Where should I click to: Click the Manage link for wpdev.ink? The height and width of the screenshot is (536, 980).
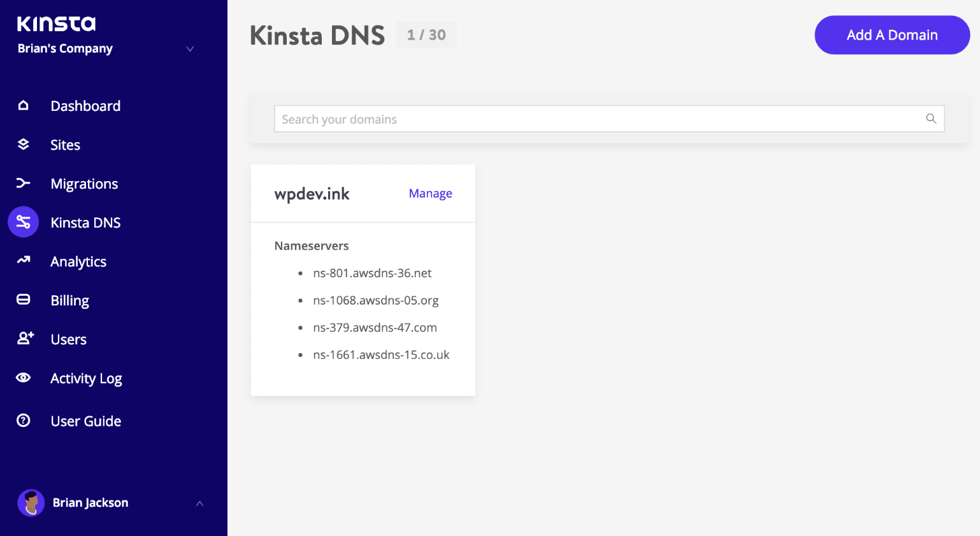[431, 193]
